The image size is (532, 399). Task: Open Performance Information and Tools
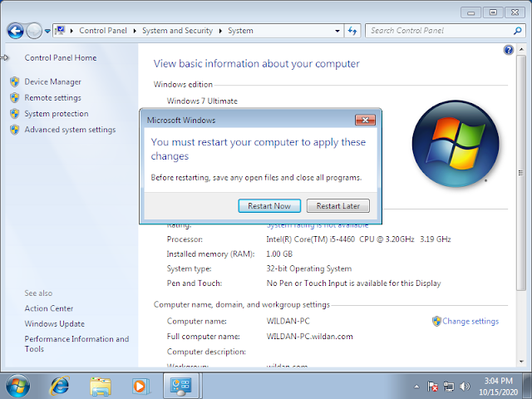pos(76,343)
